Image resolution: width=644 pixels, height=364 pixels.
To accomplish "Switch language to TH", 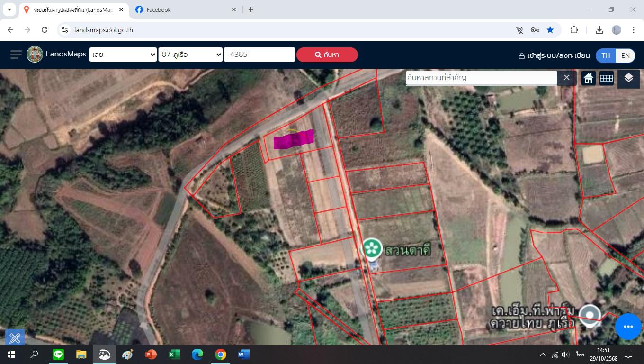I will (606, 55).
